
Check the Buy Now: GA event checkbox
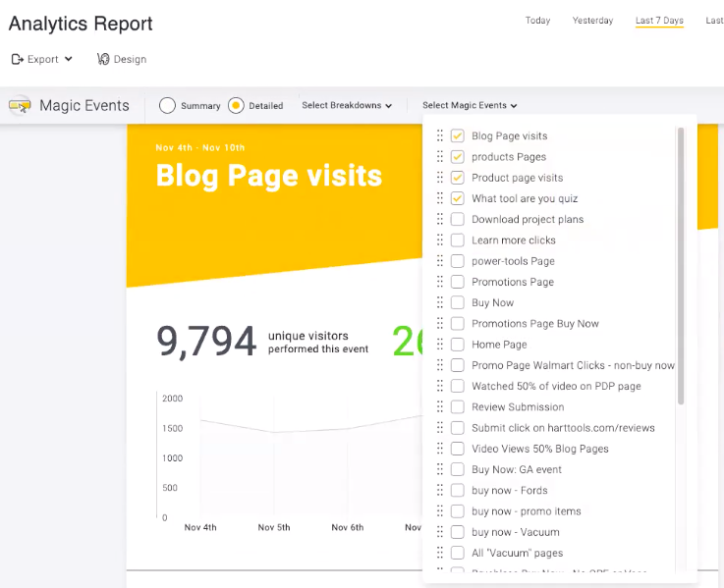tap(457, 469)
